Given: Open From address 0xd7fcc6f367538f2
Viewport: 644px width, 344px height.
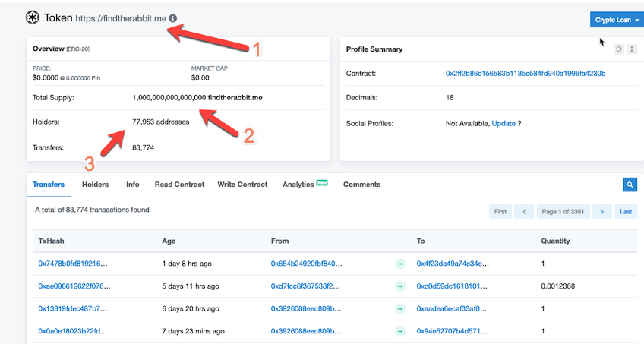Looking at the screenshot, I should coord(305,286).
